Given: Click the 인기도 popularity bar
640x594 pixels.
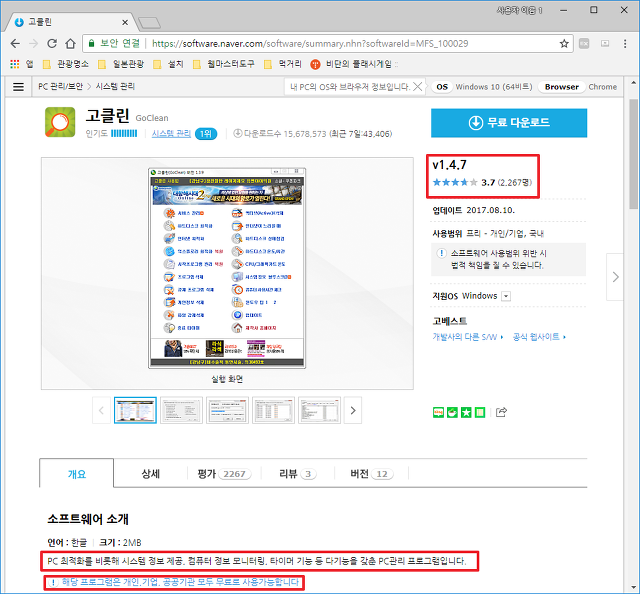Looking at the screenshot, I should tap(124, 133).
